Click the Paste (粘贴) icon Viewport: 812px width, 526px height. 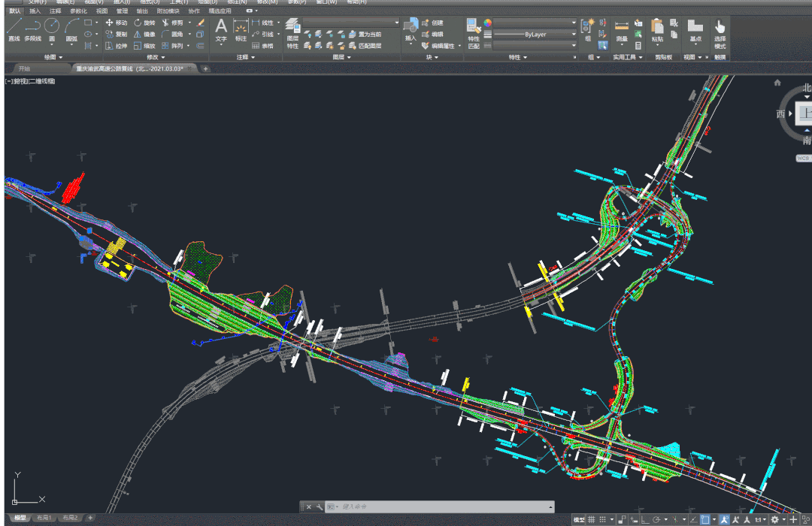click(657, 29)
